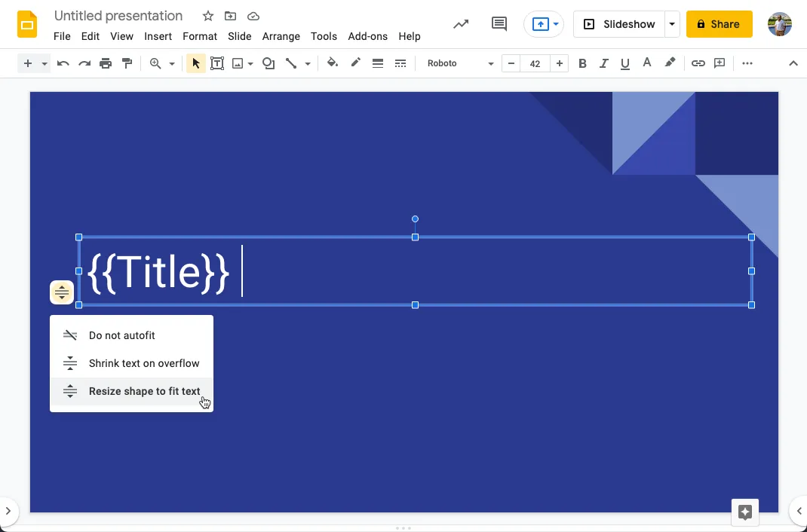Image resolution: width=807 pixels, height=532 pixels.
Task: Rename the Untitled presentation title
Action: [x=118, y=15]
